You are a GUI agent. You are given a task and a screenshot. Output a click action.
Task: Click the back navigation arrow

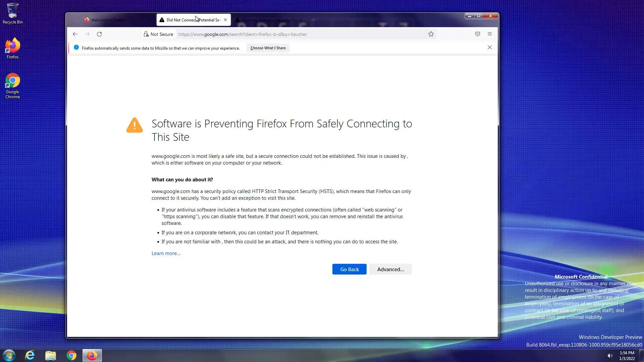tap(75, 34)
